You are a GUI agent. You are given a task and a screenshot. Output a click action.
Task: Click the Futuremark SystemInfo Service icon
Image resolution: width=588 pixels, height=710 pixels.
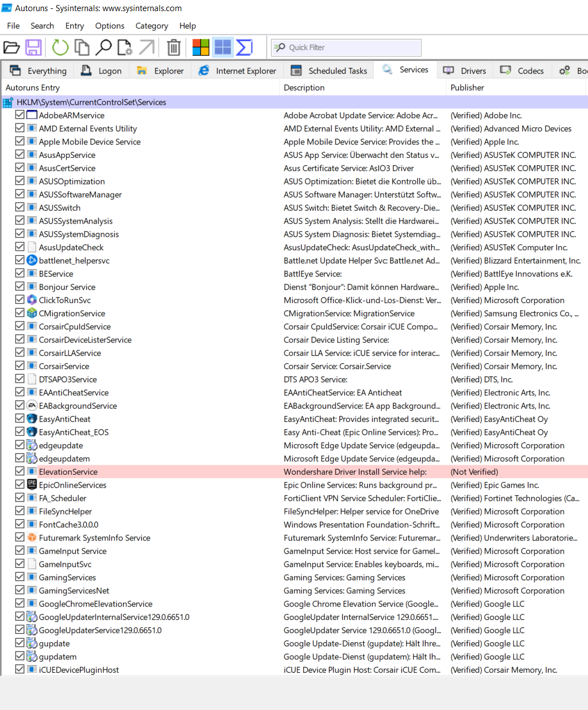point(32,538)
